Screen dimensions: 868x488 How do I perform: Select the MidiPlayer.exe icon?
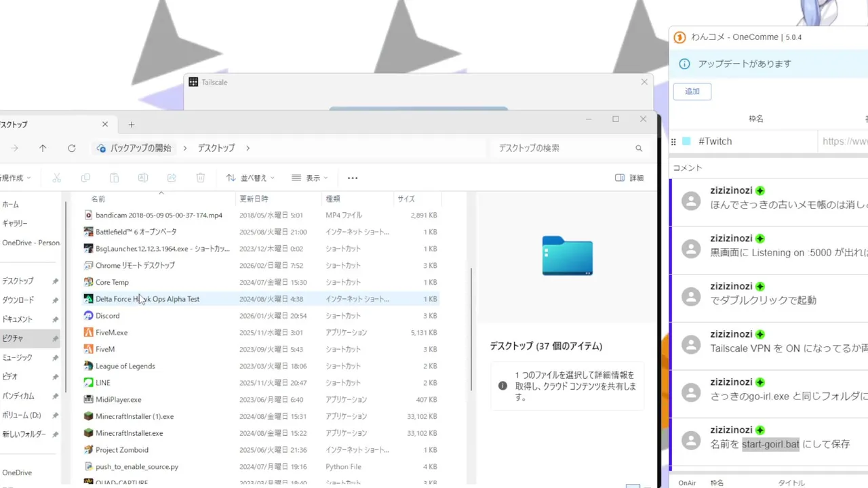pyautogui.click(x=88, y=400)
